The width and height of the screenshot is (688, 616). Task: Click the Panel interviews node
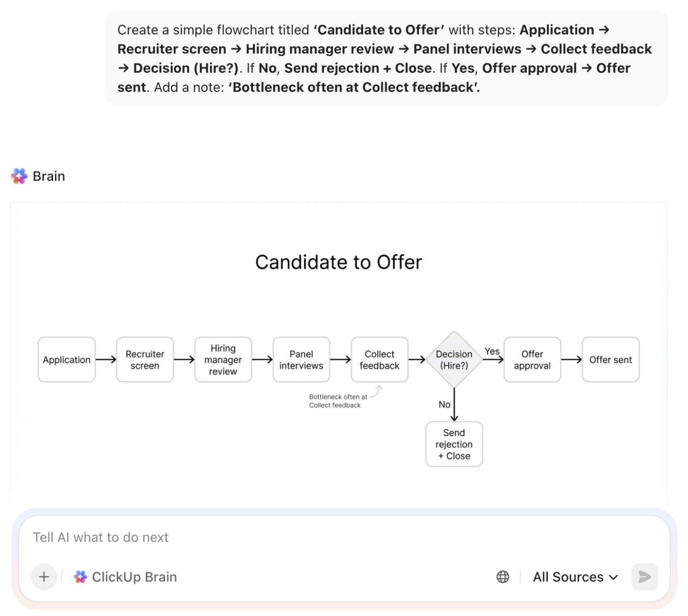click(x=301, y=359)
